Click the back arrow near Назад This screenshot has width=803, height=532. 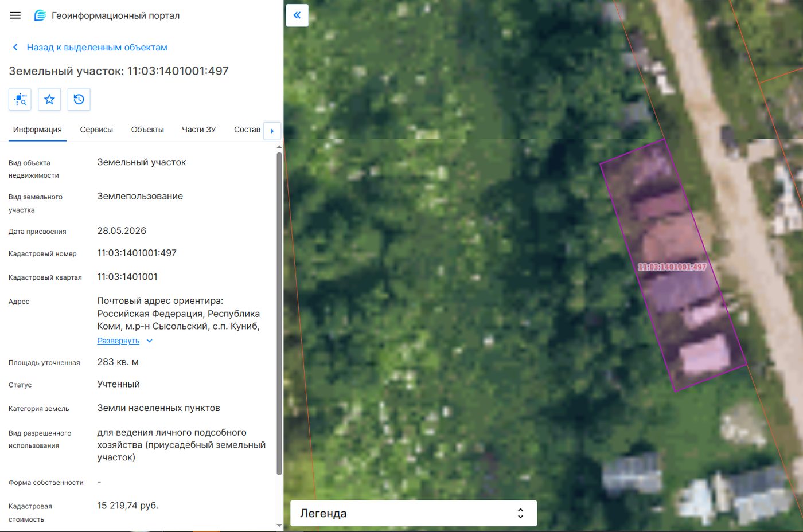tap(15, 48)
